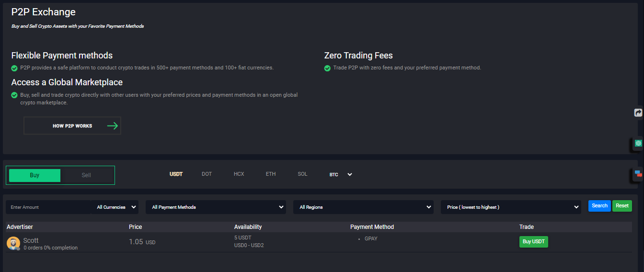644x272 pixels.
Task: Click the green arrow beside How P2P Works
Action: [x=113, y=126]
